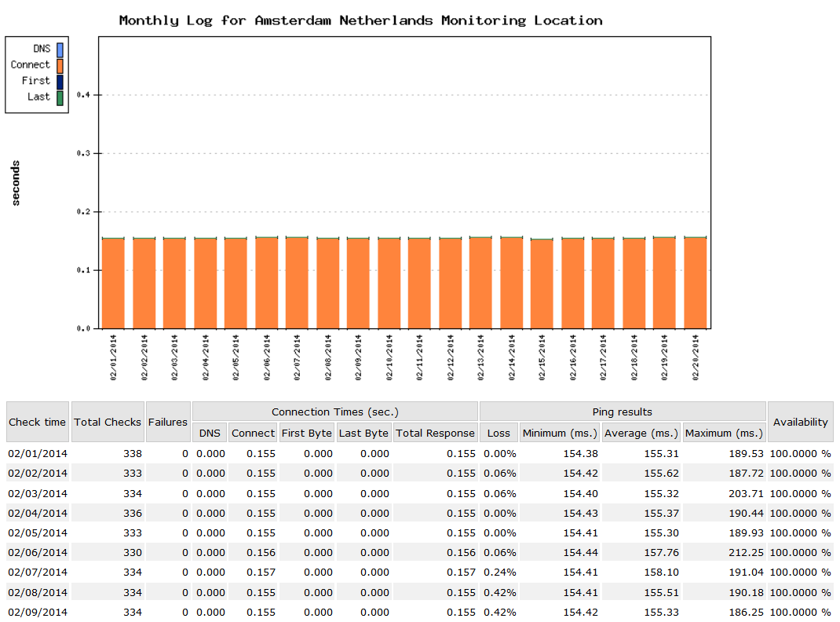Sort by the Check time column header

[37, 422]
